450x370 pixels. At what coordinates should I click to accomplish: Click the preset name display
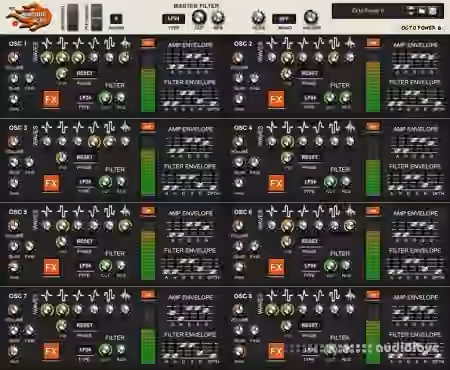pos(369,11)
